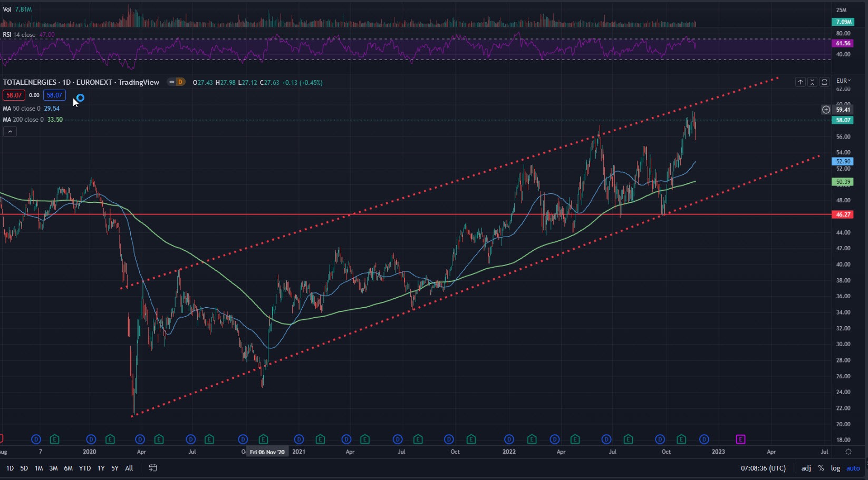This screenshot has height=480, width=868.
Task: Click the Fri 06 Nov '20 date label
Action: (x=267, y=452)
